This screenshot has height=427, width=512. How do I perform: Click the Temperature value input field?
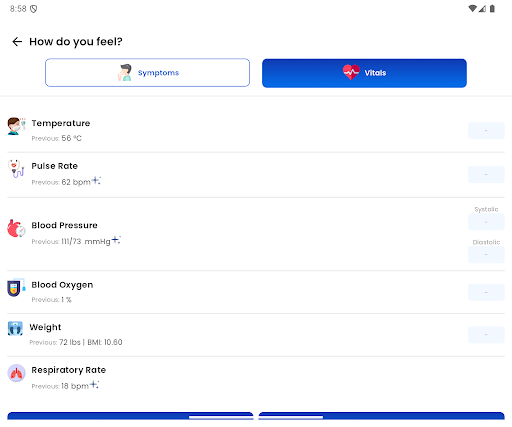pos(486,131)
